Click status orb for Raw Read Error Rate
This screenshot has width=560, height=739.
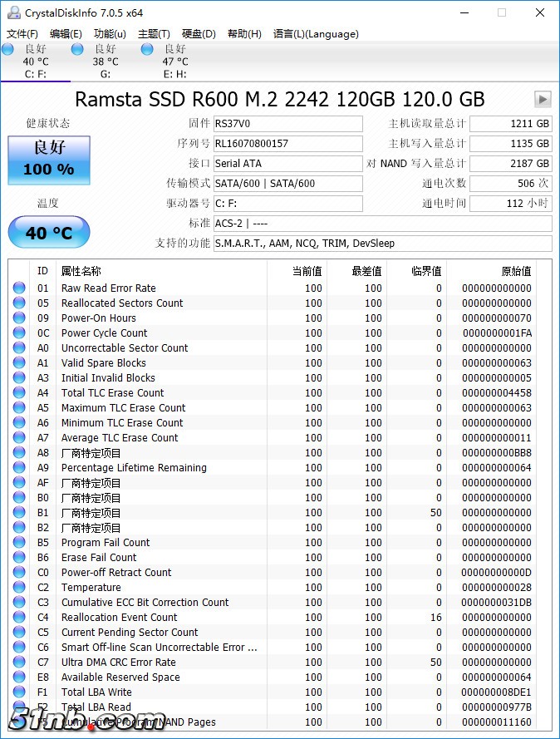(19, 288)
